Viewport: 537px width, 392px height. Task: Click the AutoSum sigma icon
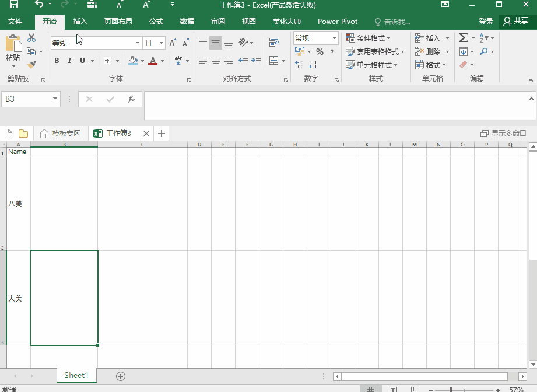point(463,38)
